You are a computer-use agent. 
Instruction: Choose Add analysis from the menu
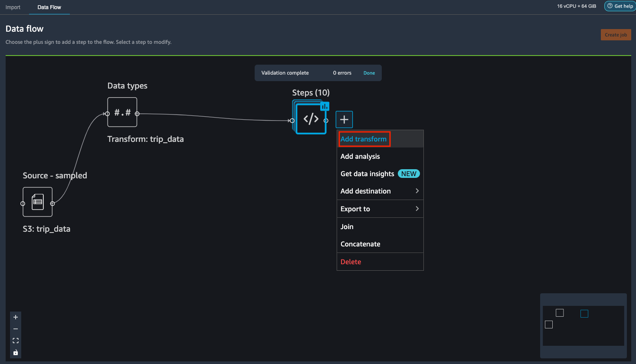[359, 156]
